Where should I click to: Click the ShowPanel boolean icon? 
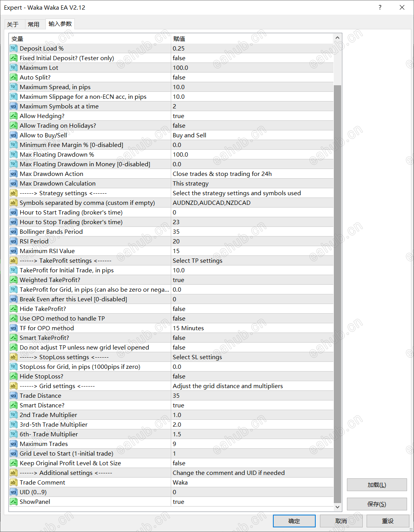pyautogui.click(x=13, y=502)
